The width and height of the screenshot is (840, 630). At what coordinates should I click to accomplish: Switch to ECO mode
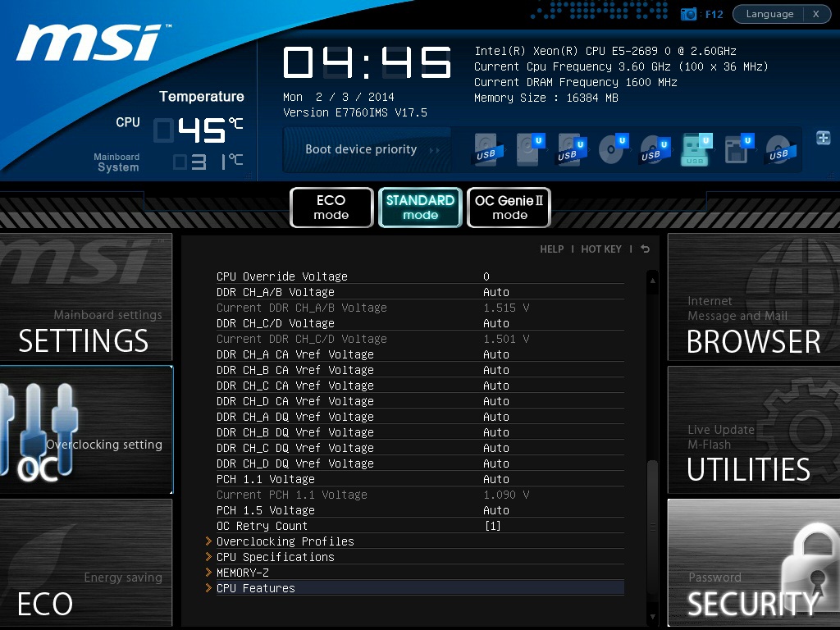pos(331,208)
